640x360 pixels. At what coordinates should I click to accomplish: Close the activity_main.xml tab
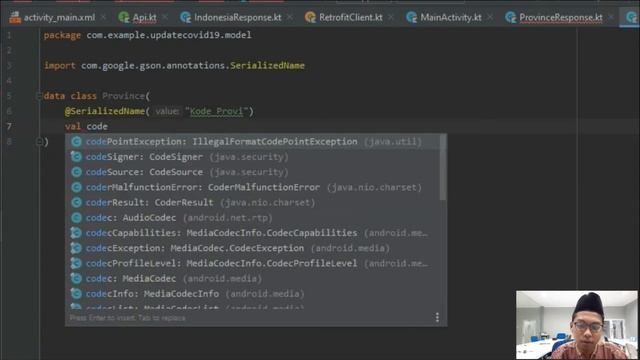(x=103, y=18)
